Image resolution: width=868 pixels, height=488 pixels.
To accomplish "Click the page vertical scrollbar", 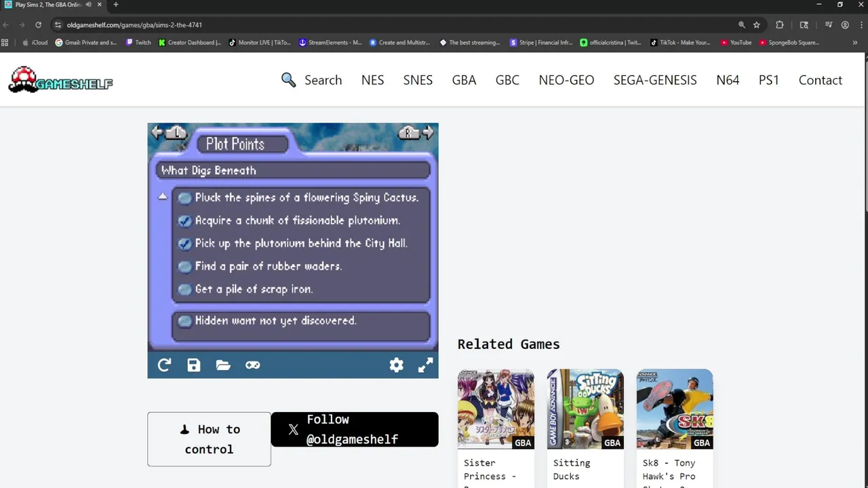I will 866,136.
